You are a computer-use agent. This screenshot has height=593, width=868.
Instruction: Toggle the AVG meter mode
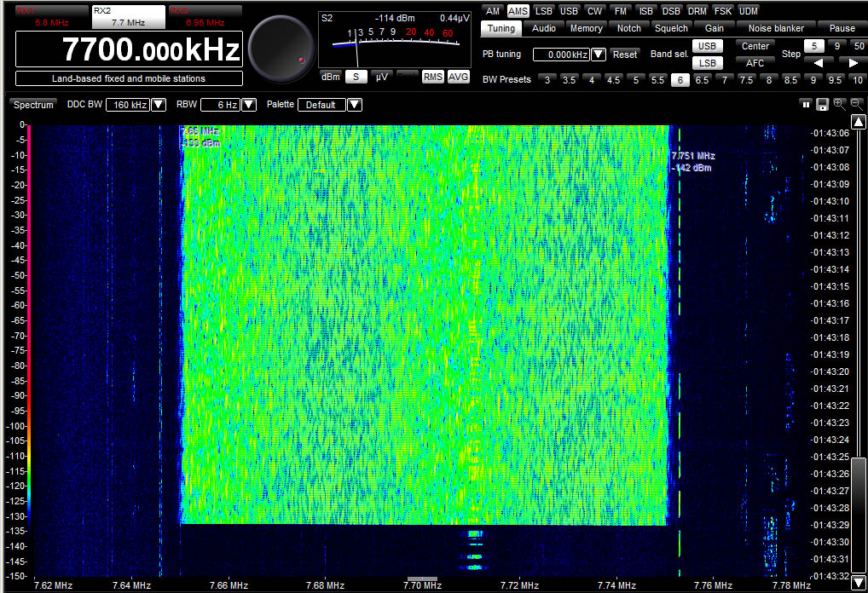[x=459, y=77]
